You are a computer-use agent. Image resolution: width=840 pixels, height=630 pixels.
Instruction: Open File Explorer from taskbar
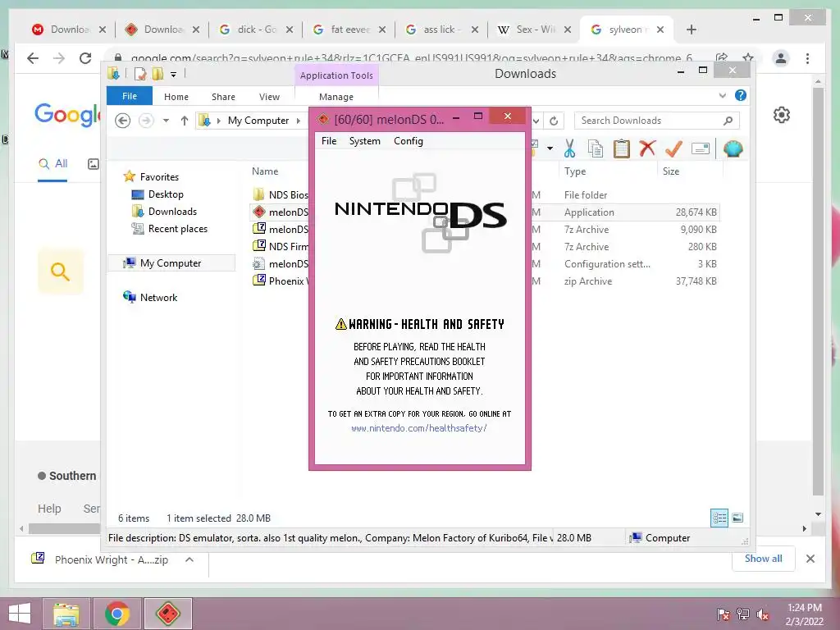[66, 614]
